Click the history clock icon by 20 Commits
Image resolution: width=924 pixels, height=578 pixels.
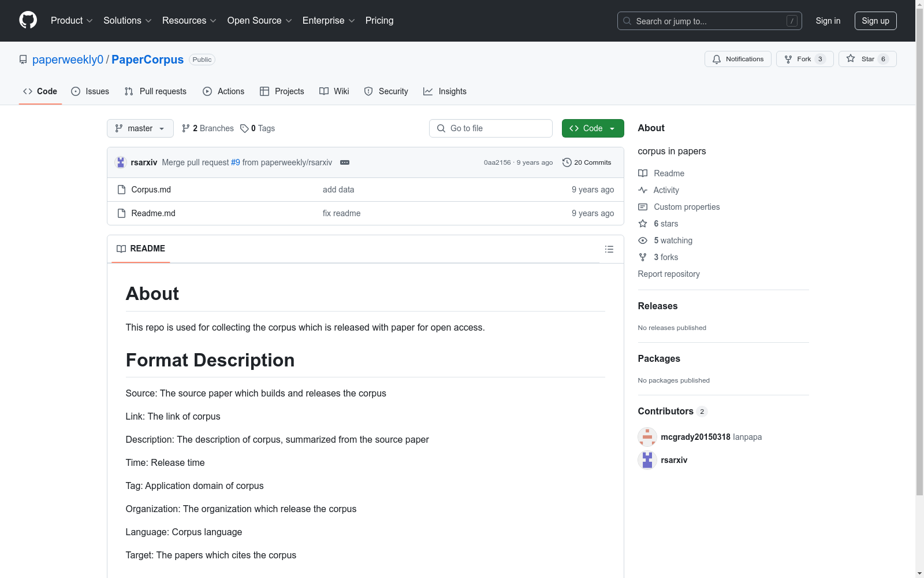[x=567, y=162]
